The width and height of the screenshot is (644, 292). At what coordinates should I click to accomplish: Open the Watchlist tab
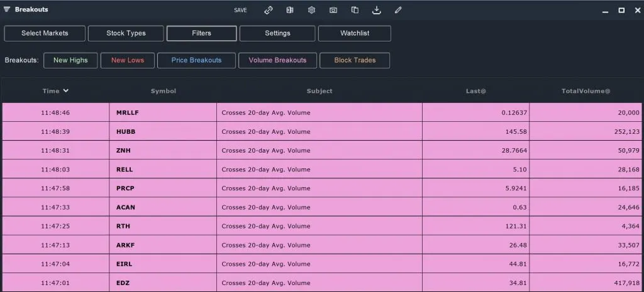click(x=355, y=33)
